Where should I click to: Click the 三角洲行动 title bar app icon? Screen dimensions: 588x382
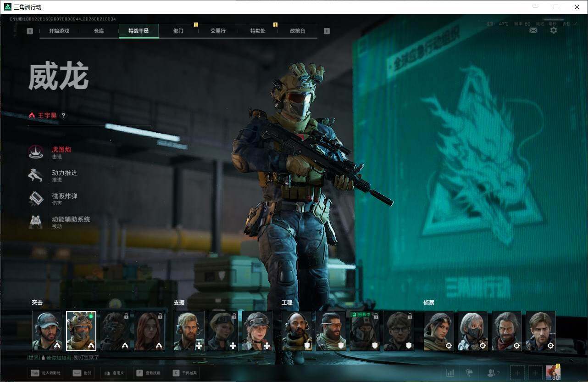(8, 7)
